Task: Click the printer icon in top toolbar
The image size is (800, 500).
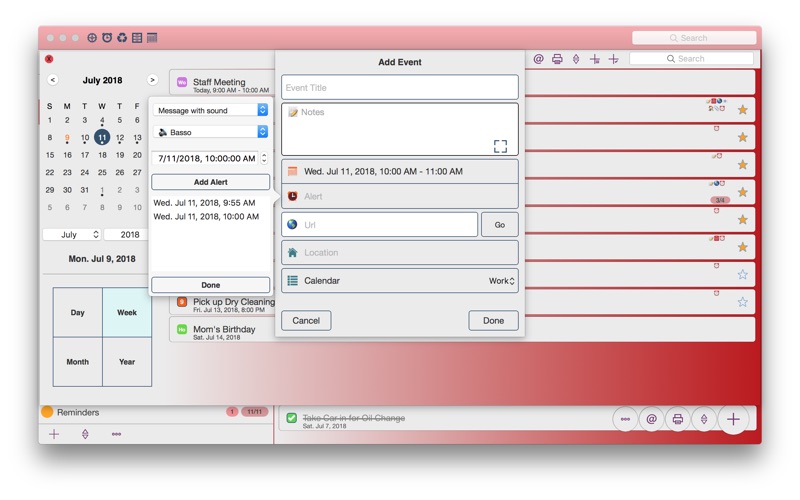Action: pos(557,59)
